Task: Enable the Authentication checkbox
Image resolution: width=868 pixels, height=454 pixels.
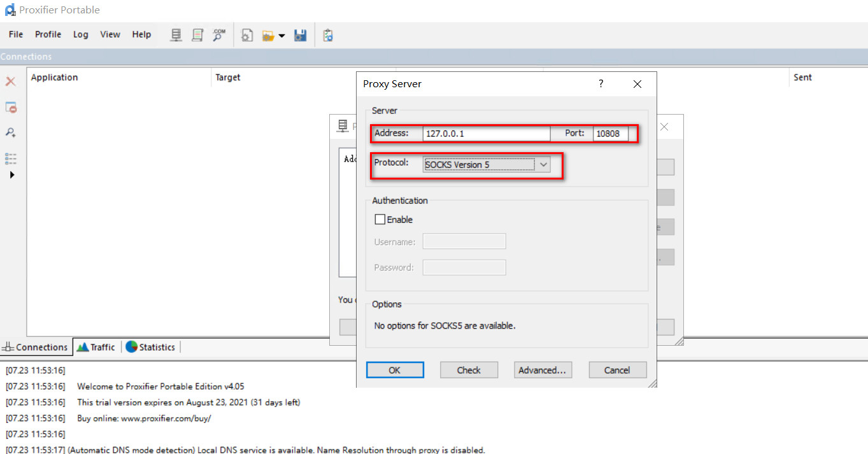Action: [380, 220]
